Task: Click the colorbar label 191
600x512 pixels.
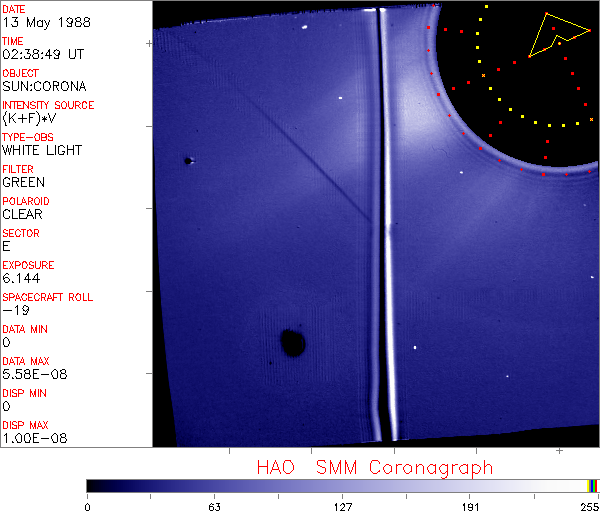Action: pyautogui.click(x=470, y=507)
